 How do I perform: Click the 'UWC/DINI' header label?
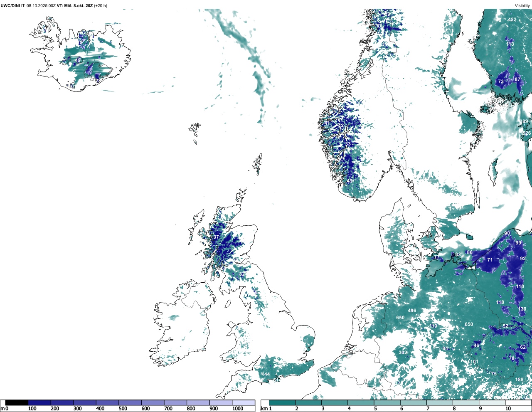(10, 5)
